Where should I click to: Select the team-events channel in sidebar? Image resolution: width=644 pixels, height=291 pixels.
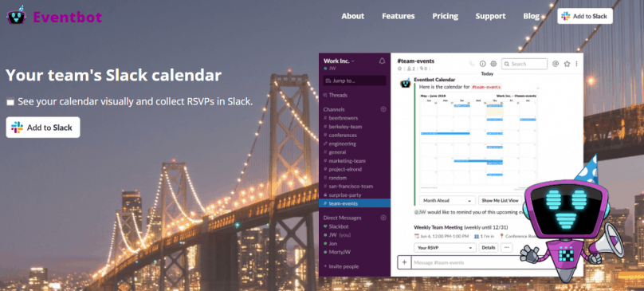(355, 203)
